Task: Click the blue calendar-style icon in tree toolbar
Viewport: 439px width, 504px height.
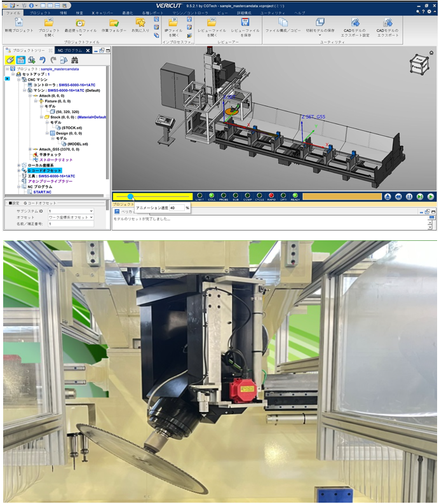Action: [20, 60]
